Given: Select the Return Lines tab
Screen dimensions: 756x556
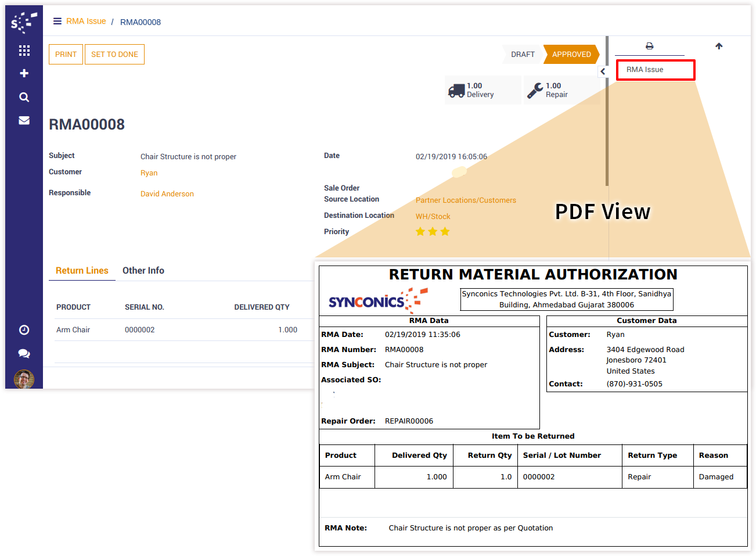Looking at the screenshot, I should 82,271.
